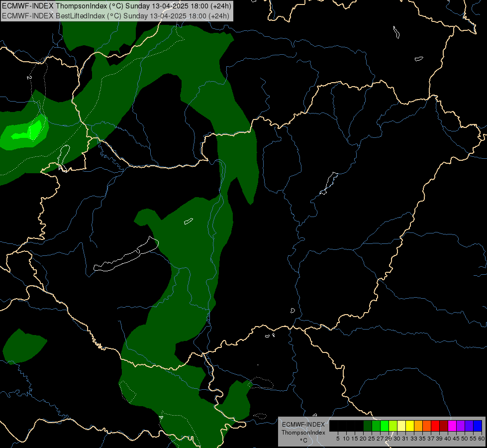Click the ThompsonIndex title line at top

(x=117, y=6)
